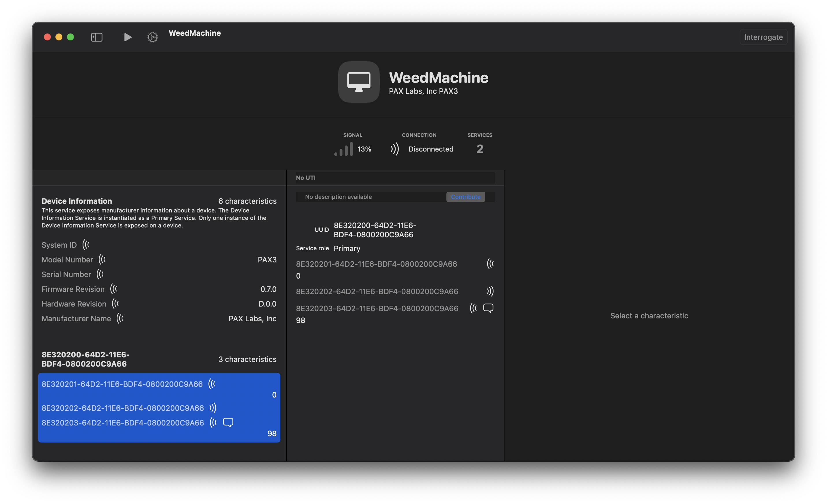The image size is (827, 504).
Task: Select the 8E320203 characteristic in left sidebar
Action: tap(122, 423)
